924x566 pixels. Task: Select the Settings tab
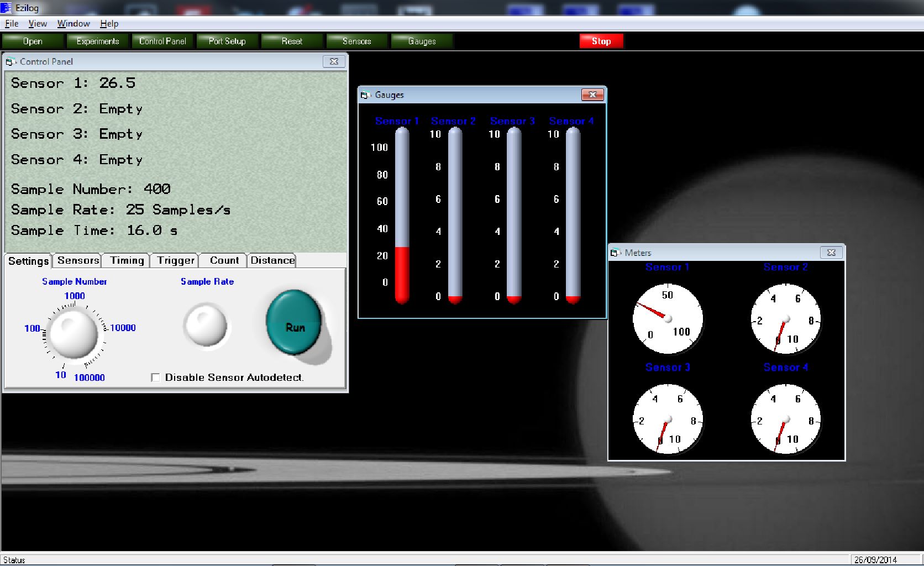(x=29, y=261)
